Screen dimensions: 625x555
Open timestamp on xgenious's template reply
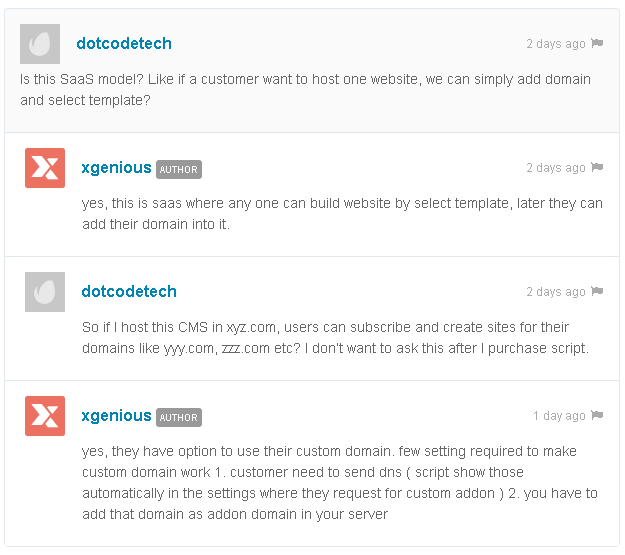pos(556,167)
